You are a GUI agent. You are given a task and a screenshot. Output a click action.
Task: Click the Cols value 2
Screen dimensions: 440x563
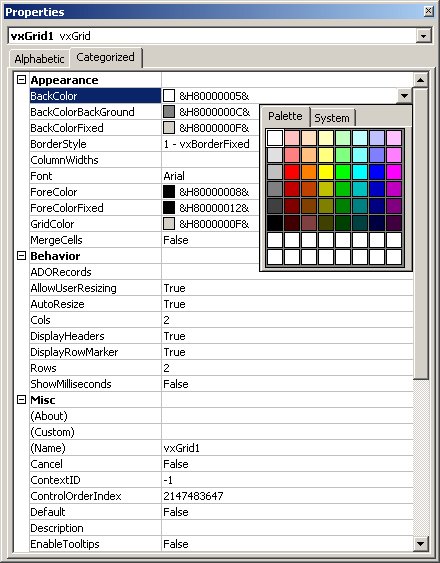click(x=166, y=320)
